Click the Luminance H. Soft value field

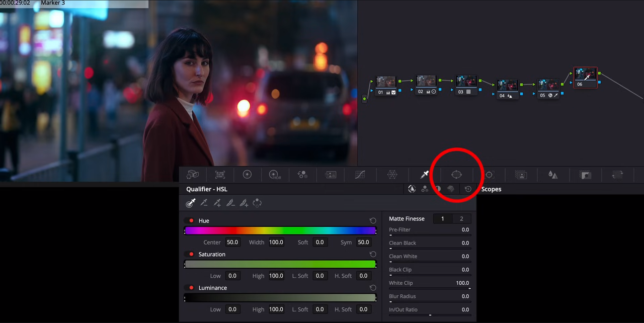[363, 309]
